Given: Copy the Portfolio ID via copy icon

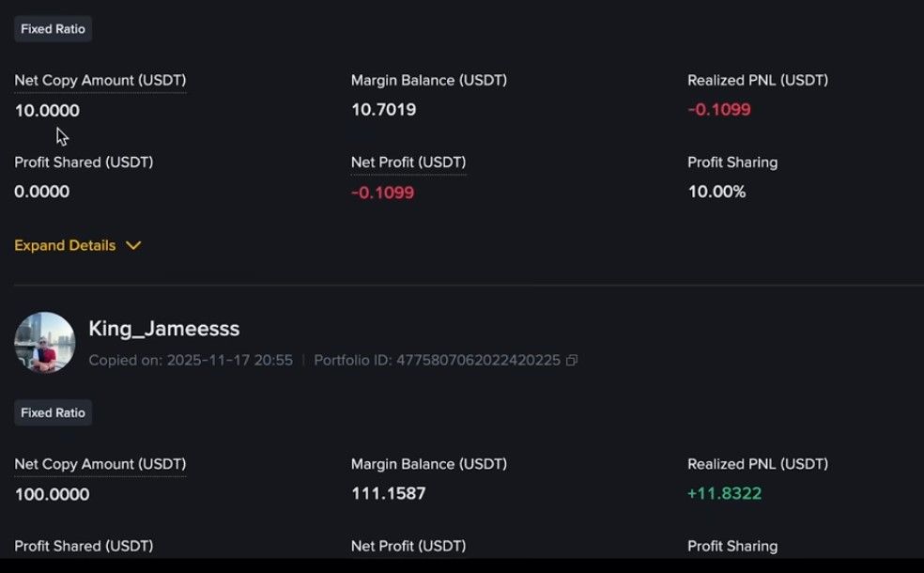Looking at the screenshot, I should 573,360.
